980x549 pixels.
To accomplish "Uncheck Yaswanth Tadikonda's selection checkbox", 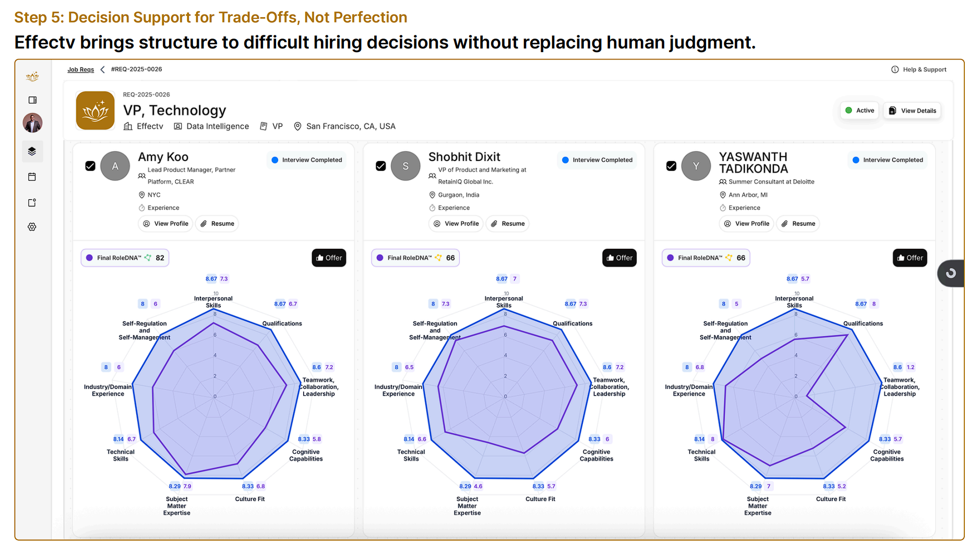I will tap(671, 166).
